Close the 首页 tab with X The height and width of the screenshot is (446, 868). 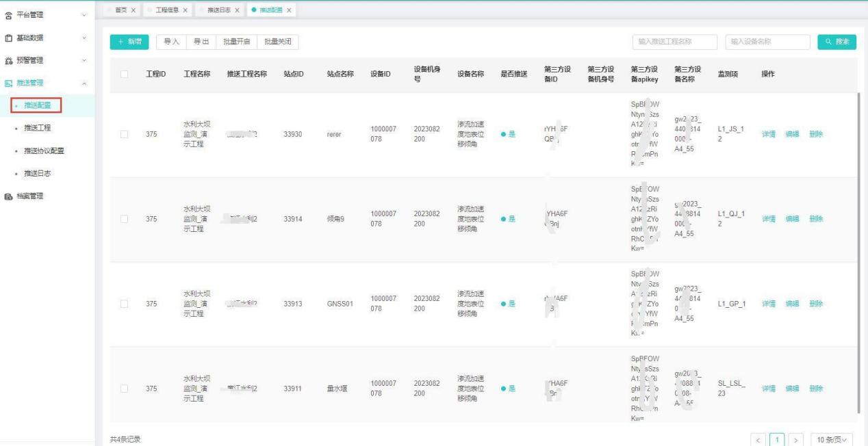[133, 10]
